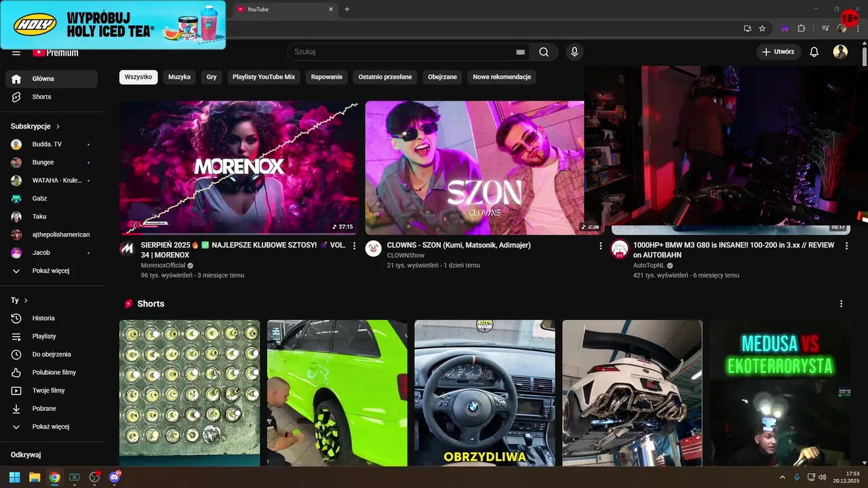Open Główna home in the sidebar
The width and height of the screenshot is (868, 488).
(x=52, y=79)
